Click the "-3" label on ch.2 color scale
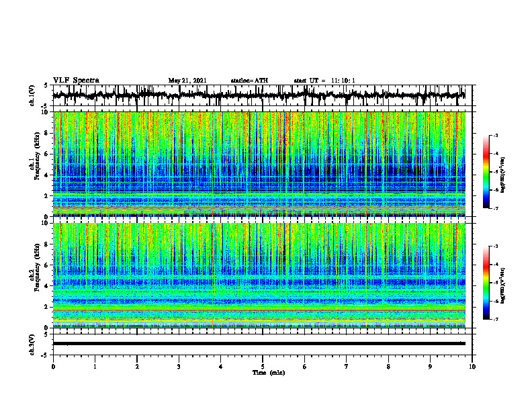Image resolution: width=532 pixels, height=411 pixels. [x=496, y=246]
